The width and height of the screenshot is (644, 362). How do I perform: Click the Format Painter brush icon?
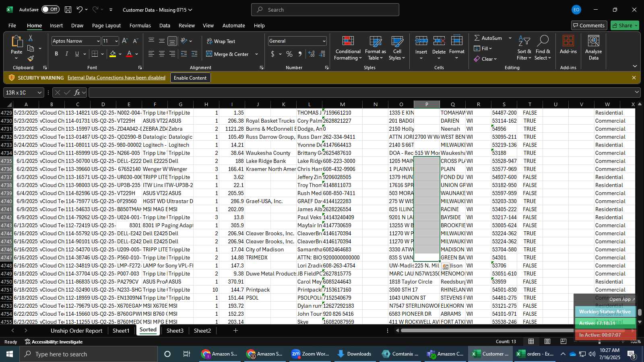[31, 58]
